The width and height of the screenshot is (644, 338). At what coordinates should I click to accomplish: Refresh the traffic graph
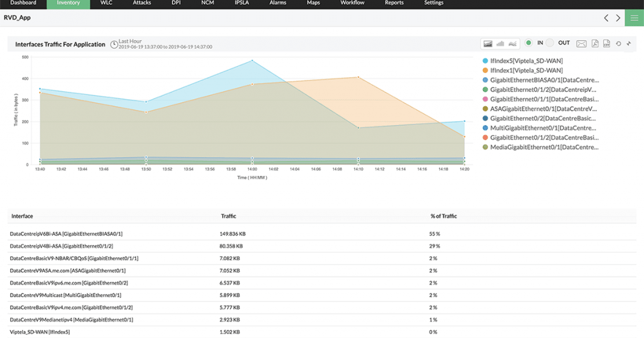pos(618,43)
